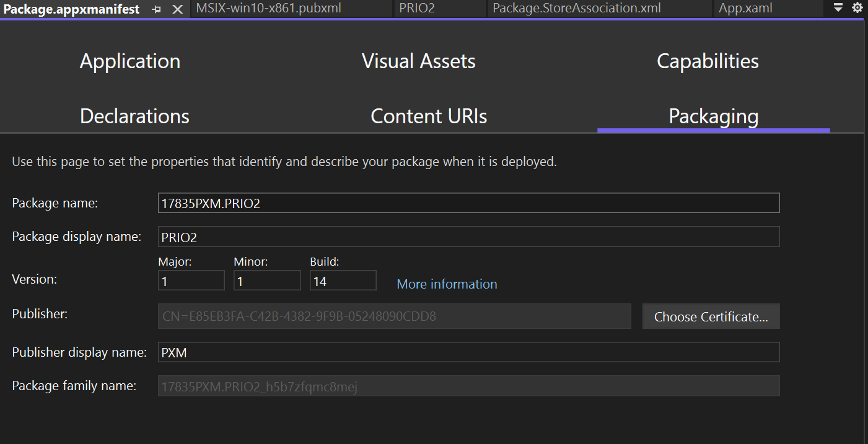Go to the Application section
868x444 pixels.
tap(130, 61)
